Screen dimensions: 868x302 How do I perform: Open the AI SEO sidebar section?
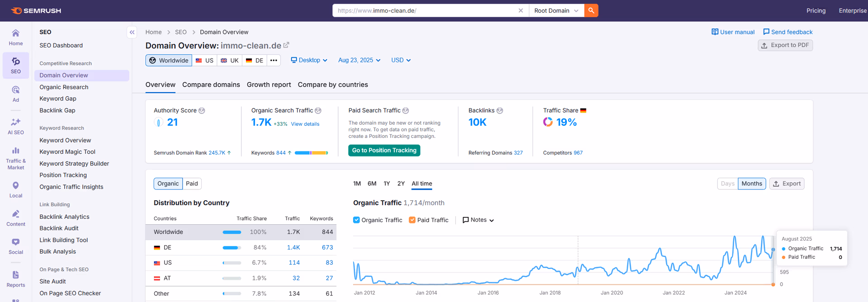(16, 127)
